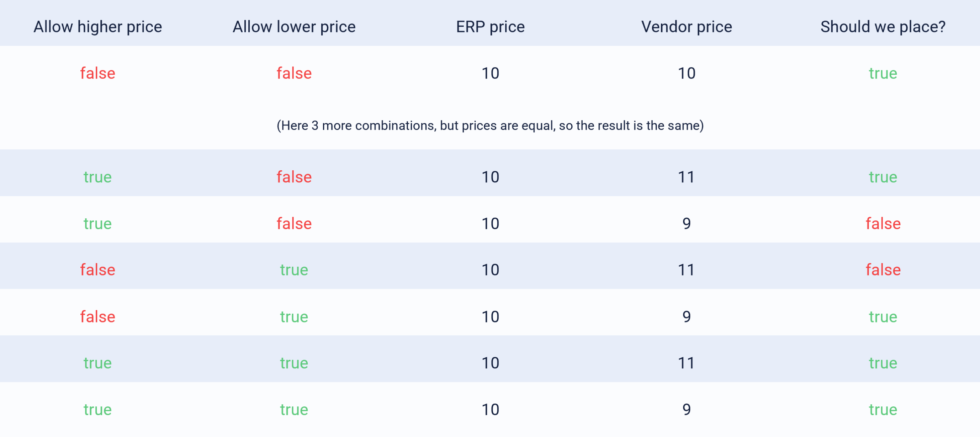Click first row's ERP price 10
This screenshot has width=980, height=437.
tap(490, 73)
